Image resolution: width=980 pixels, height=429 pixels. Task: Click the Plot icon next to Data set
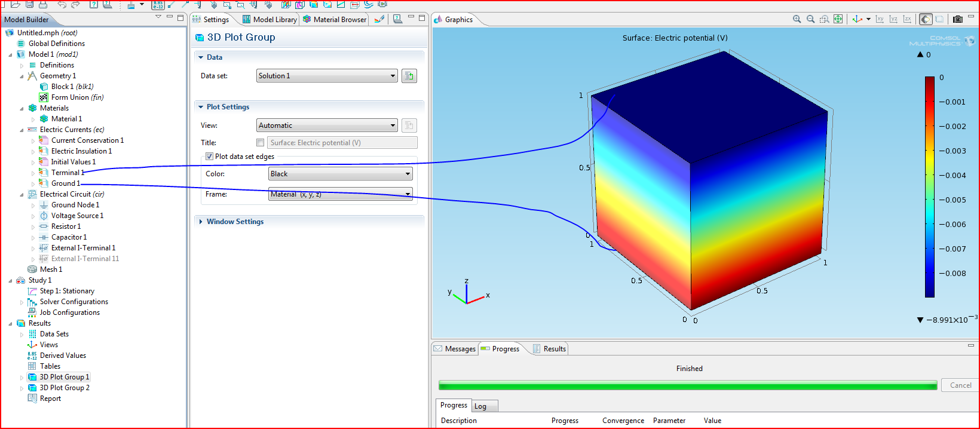click(x=409, y=76)
